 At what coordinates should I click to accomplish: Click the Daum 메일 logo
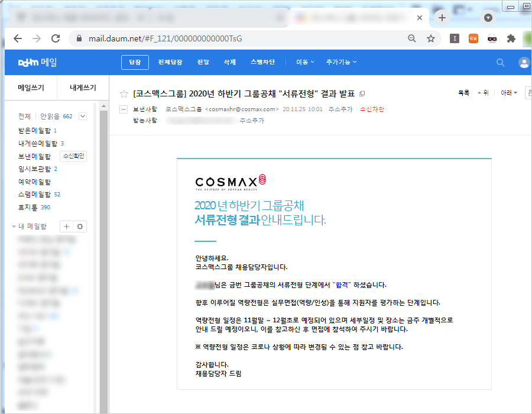click(x=37, y=63)
